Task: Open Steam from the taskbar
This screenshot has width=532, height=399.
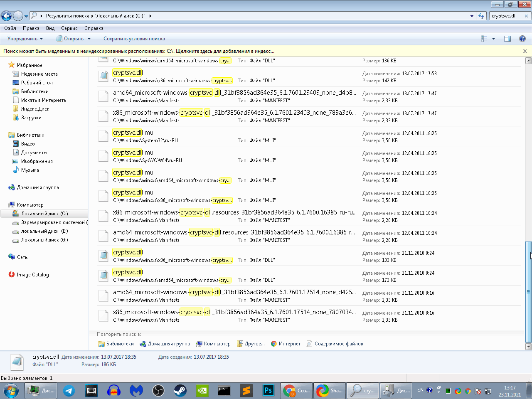Action: [180, 391]
